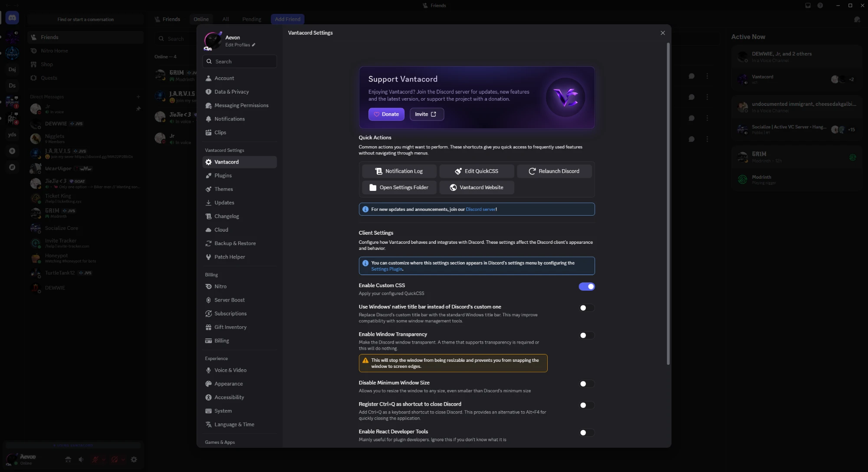The height and width of the screenshot is (472, 868).
Task: Toggle Enable React Developer Tools switch
Action: pos(587,433)
